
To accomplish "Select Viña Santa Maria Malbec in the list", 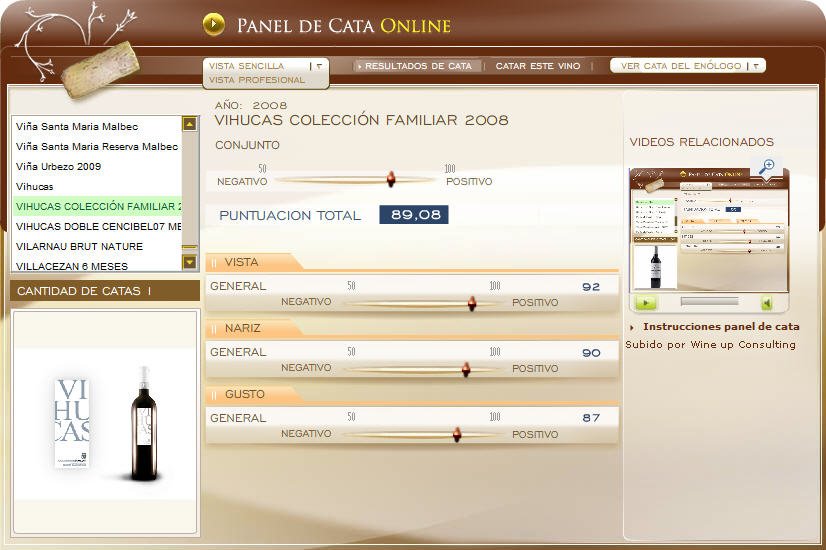I will 97,126.
